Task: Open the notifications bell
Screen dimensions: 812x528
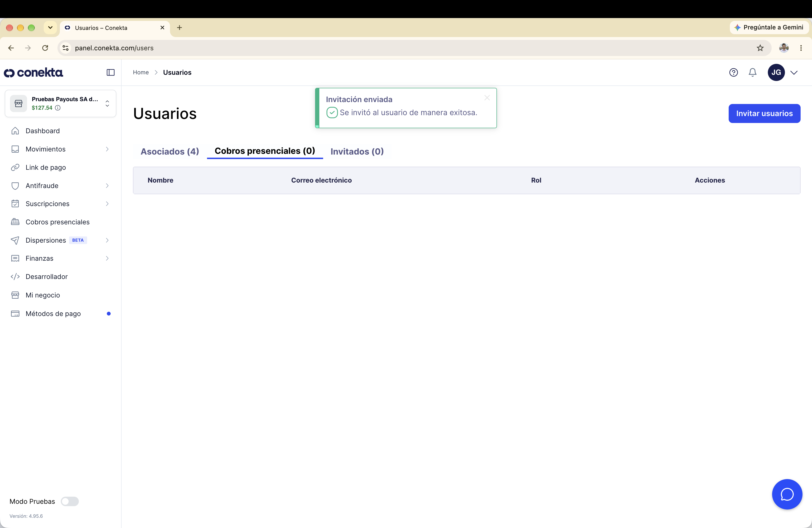Action: (753, 72)
